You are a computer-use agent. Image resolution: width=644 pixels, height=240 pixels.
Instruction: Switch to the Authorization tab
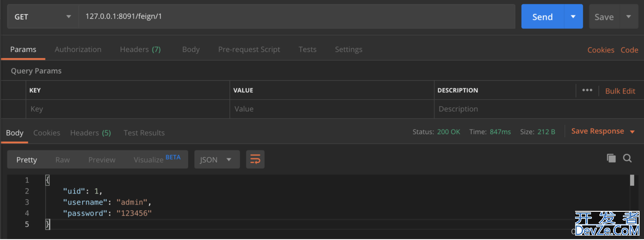click(78, 49)
